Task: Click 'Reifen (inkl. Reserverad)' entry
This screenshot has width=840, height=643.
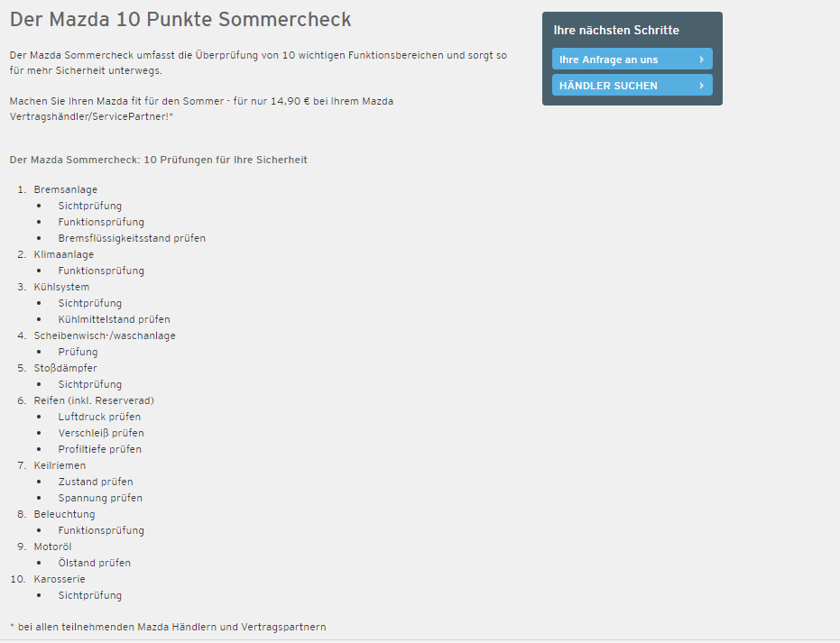Action: click(x=94, y=400)
